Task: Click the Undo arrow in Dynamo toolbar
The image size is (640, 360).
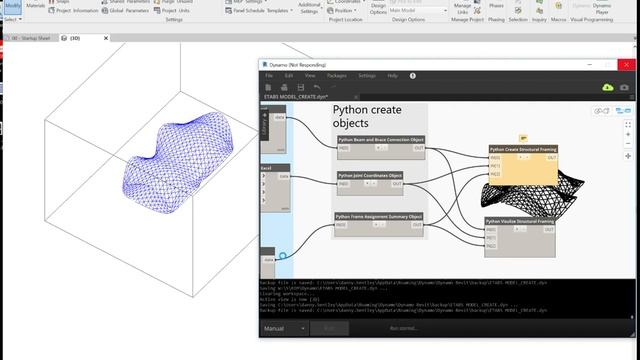Action: click(x=317, y=87)
